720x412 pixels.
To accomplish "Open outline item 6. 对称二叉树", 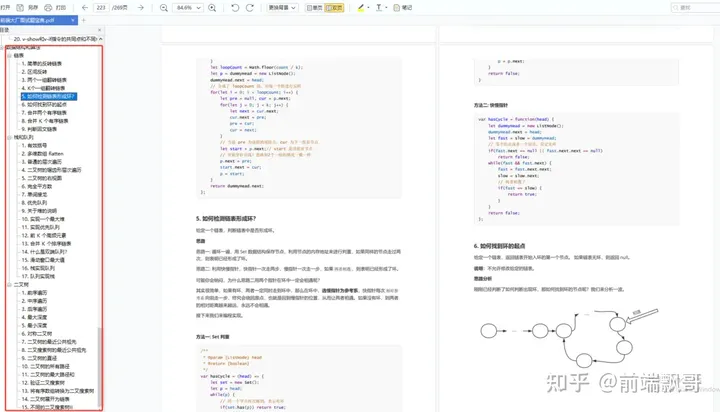I will point(37,333).
